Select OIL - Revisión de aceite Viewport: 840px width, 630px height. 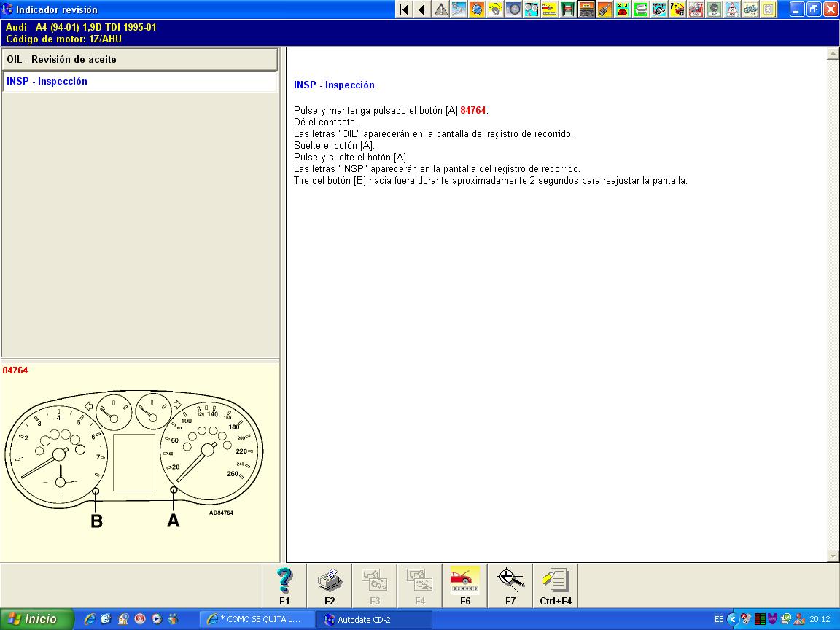coord(140,60)
